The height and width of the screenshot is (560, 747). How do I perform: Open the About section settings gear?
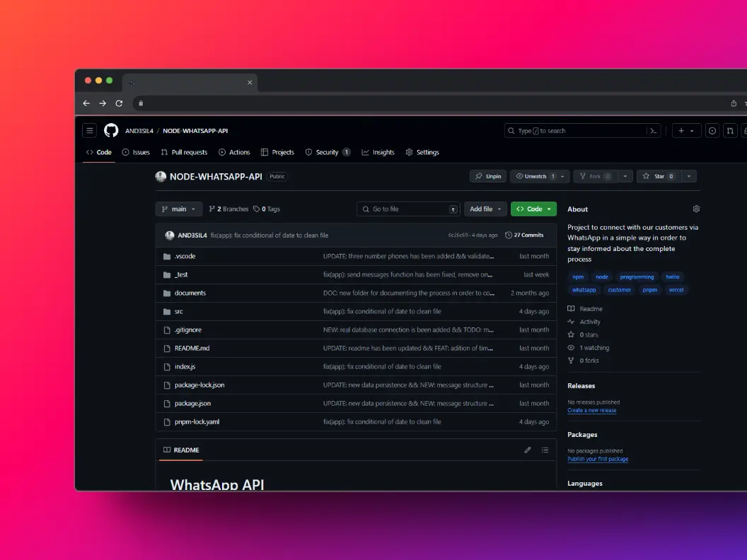695,209
